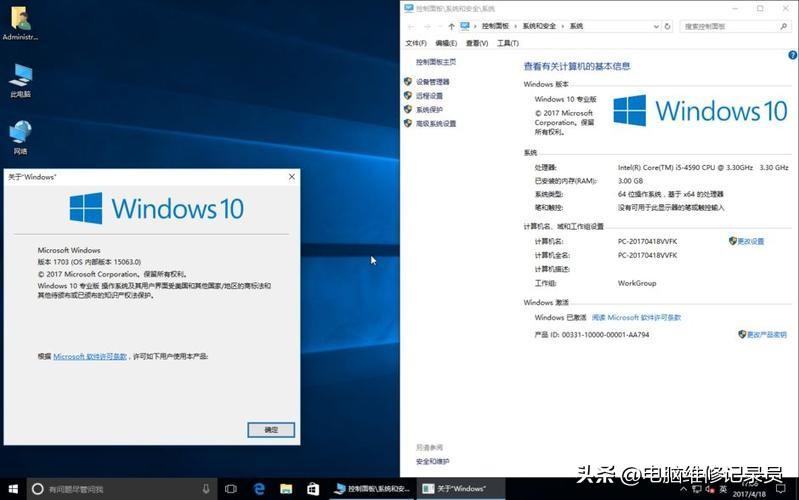Open 设备管理器 in the left pane
The height and width of the screenshot is (500, 799).
click(x=433, y=82)
